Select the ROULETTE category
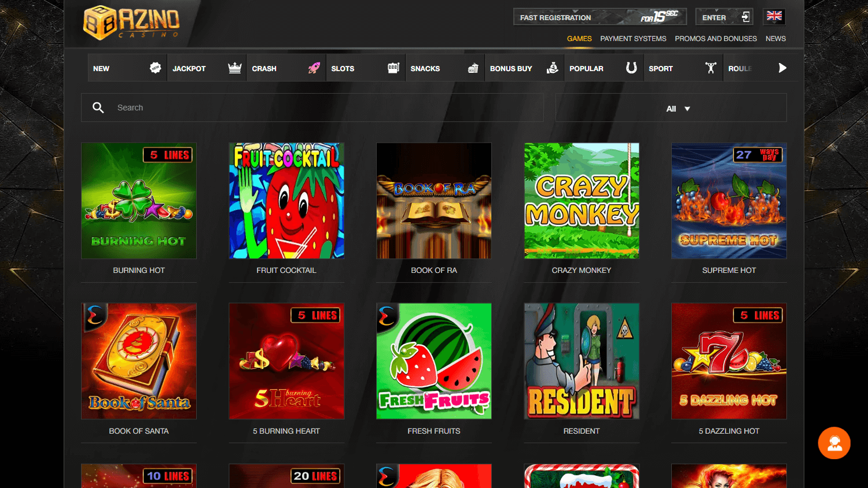 coord(746,68)
